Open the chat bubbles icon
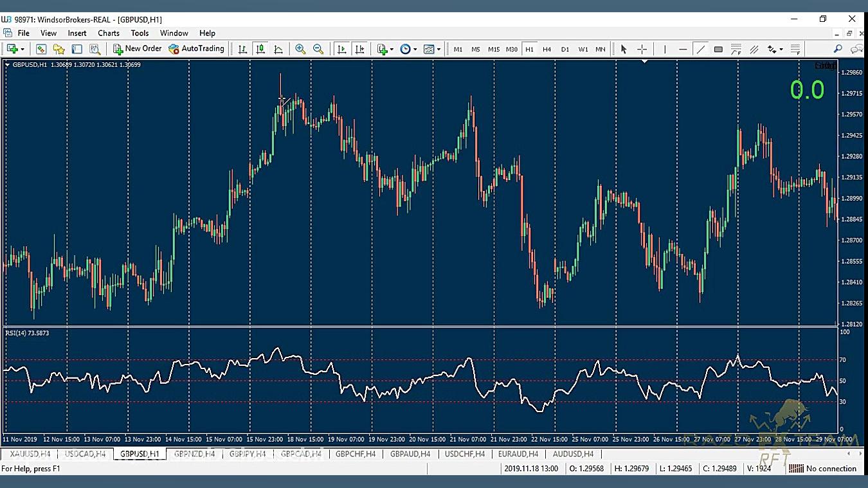868x488 pixels. click(x=856, y=49)
